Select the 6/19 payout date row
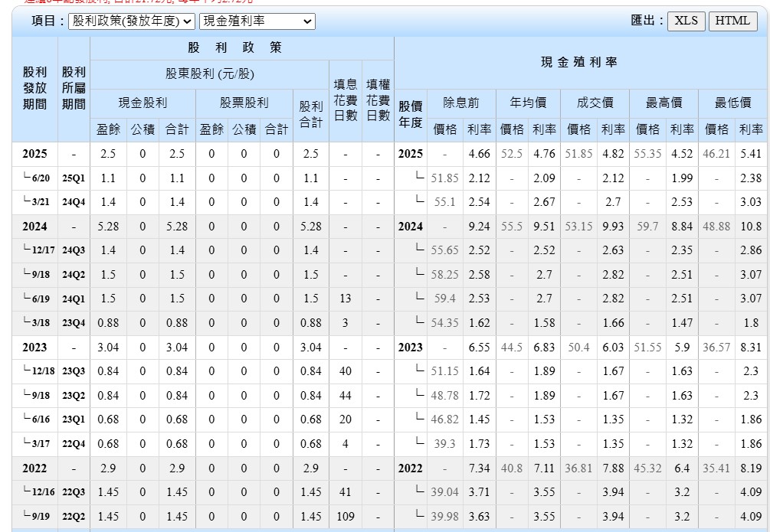The image size is (770, 532). tap(35, 299)
